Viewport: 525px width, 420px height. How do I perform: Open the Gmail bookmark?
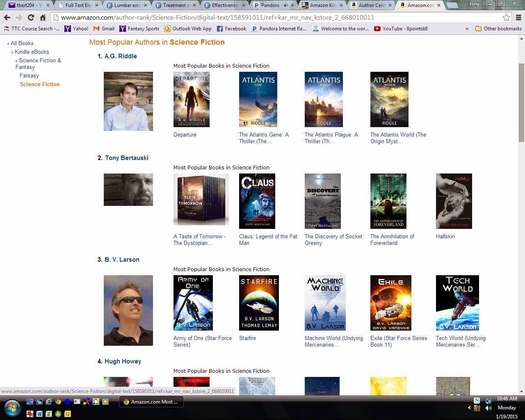(x=104, y=29)
